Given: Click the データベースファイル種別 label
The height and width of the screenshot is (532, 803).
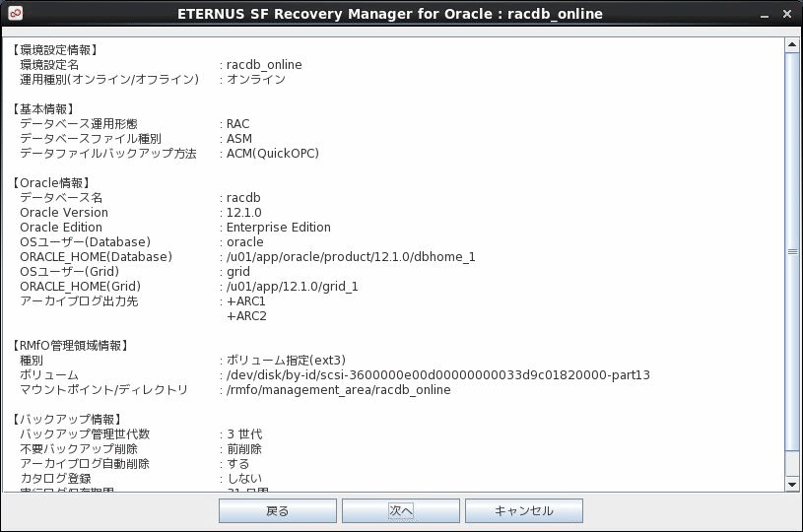Looking at the screenshot, I should [x=91, y=139].
